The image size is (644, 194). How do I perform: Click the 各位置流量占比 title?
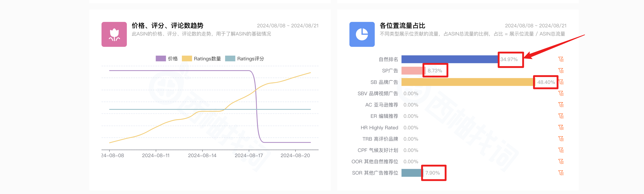[402, 26]
